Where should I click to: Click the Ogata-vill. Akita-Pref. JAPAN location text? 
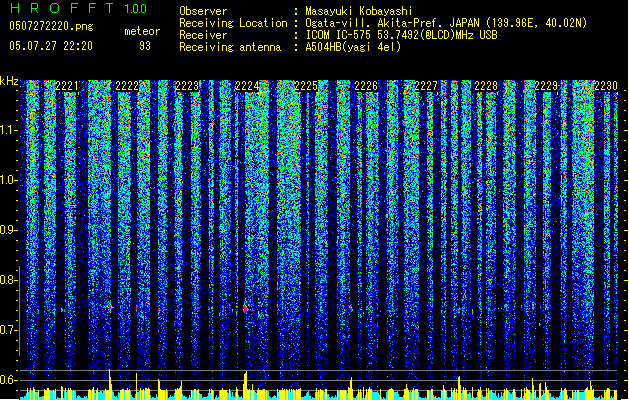coord(446,23)
